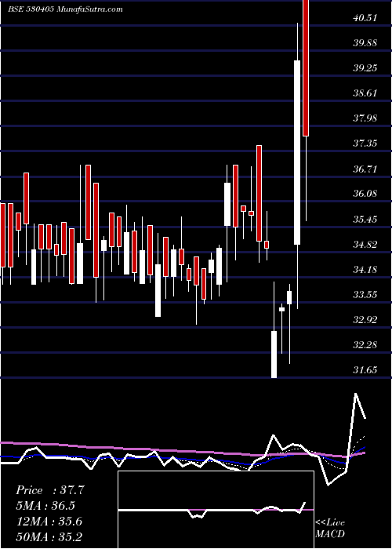The width and height of the screenshot is (392, 549).
Task: Select the 34.82 price axis label
Action: (365, 245)
